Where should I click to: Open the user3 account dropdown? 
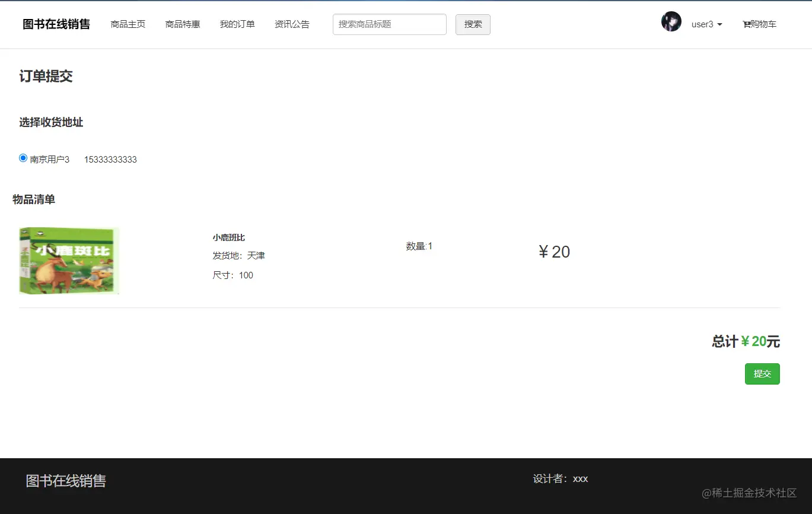[706, 24]
